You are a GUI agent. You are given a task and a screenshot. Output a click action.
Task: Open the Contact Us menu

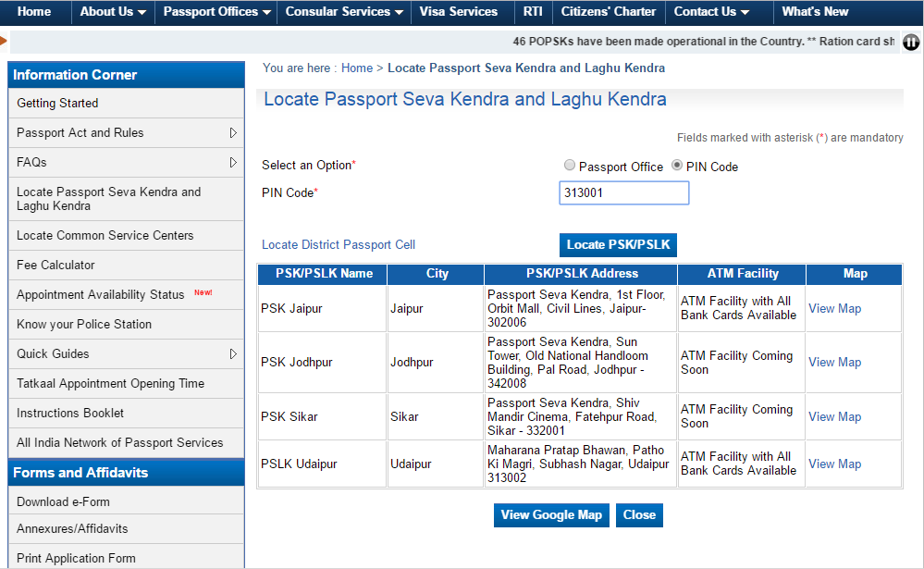tap(711, 12)
